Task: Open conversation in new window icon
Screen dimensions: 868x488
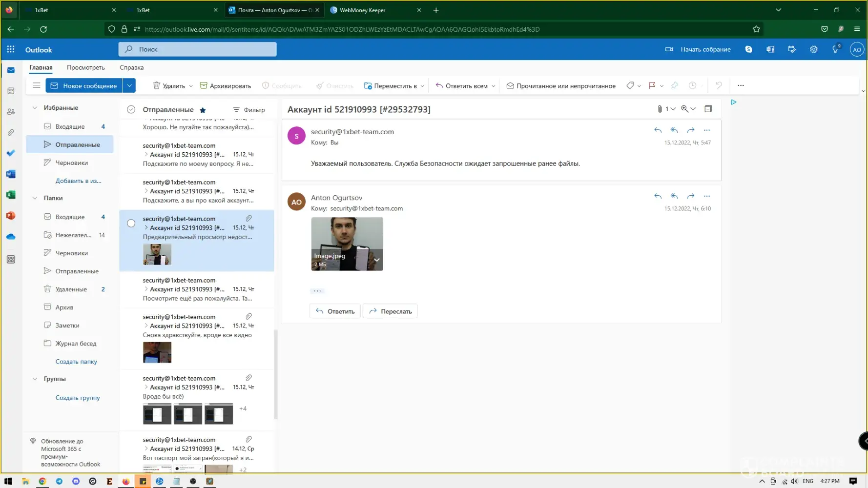Action: coord(708,109)
